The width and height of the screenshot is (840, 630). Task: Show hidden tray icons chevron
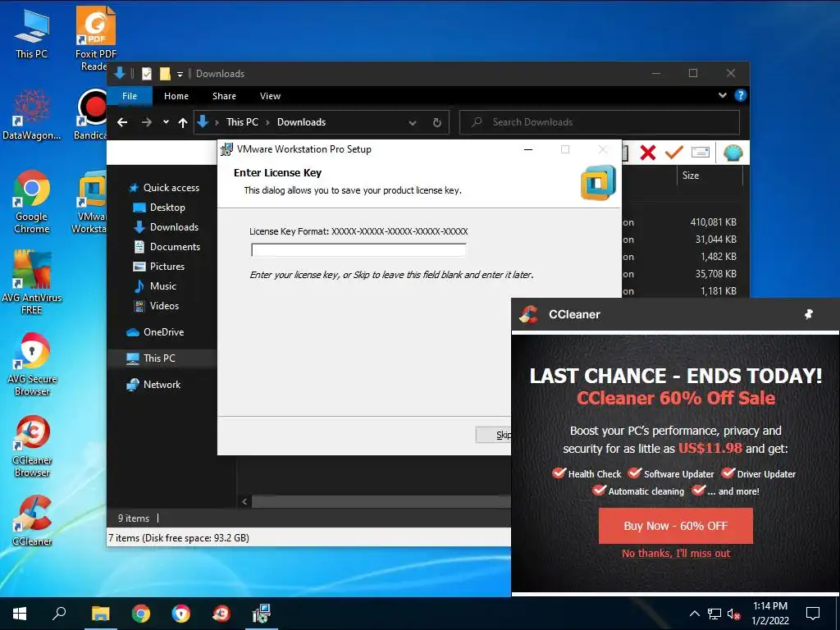coord(694,614)
